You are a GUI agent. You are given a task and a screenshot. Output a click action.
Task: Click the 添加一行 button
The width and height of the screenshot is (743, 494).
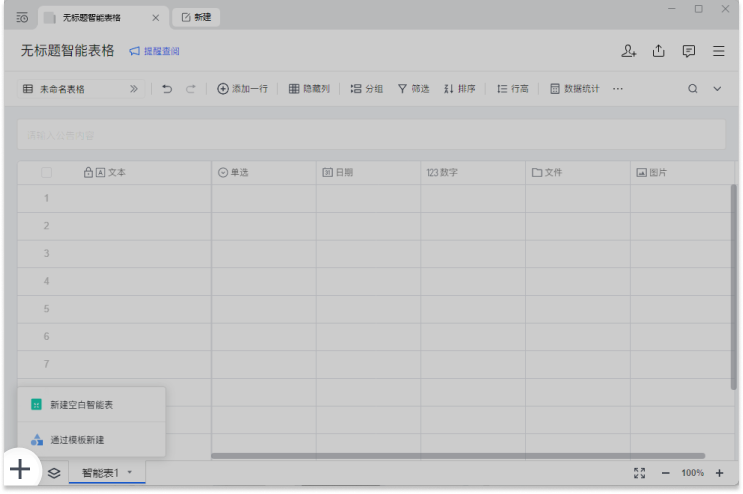[x=242, y=89]
